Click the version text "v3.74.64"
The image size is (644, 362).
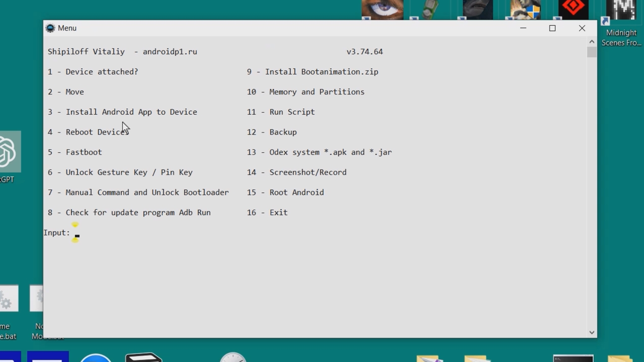pos(365,52)
